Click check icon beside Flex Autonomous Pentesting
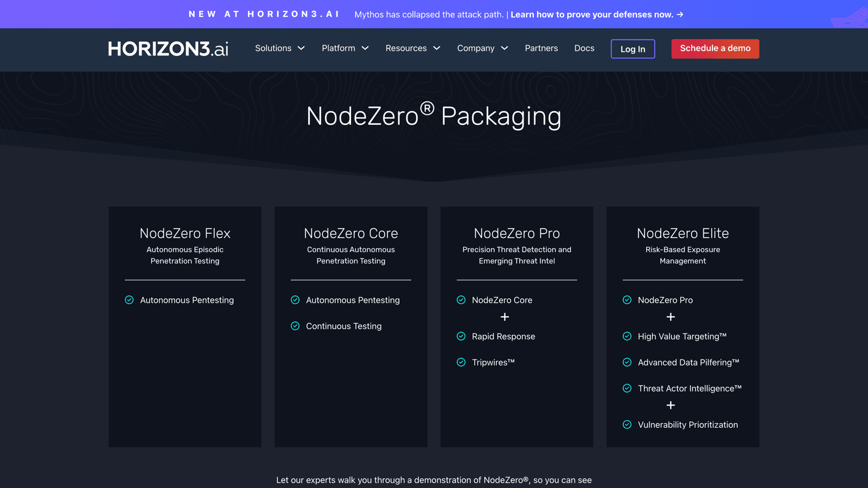 (x=129, y=300)
